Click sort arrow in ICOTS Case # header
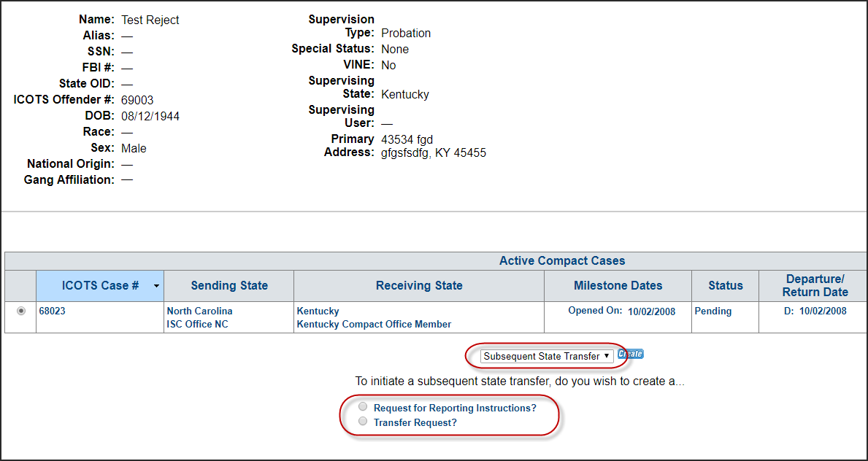868x461 pixels. pos(156,287)
